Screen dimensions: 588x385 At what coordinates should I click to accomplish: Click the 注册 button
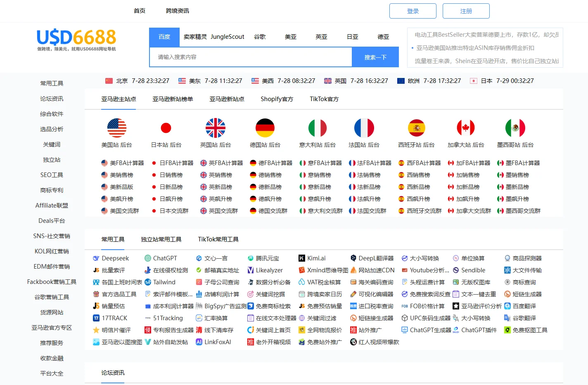(466, 11)
